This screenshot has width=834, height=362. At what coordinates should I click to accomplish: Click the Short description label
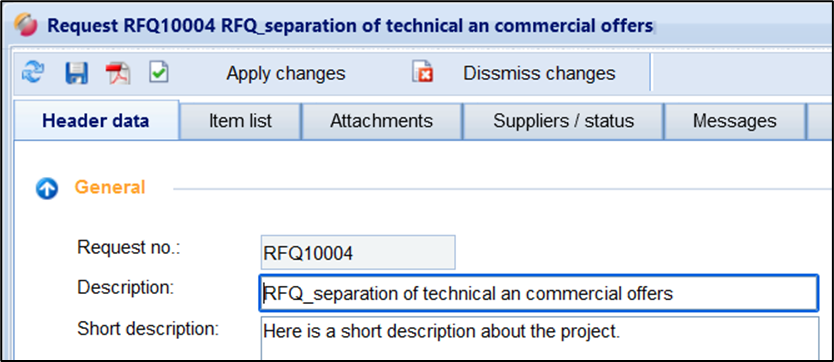tap(148, 329)
